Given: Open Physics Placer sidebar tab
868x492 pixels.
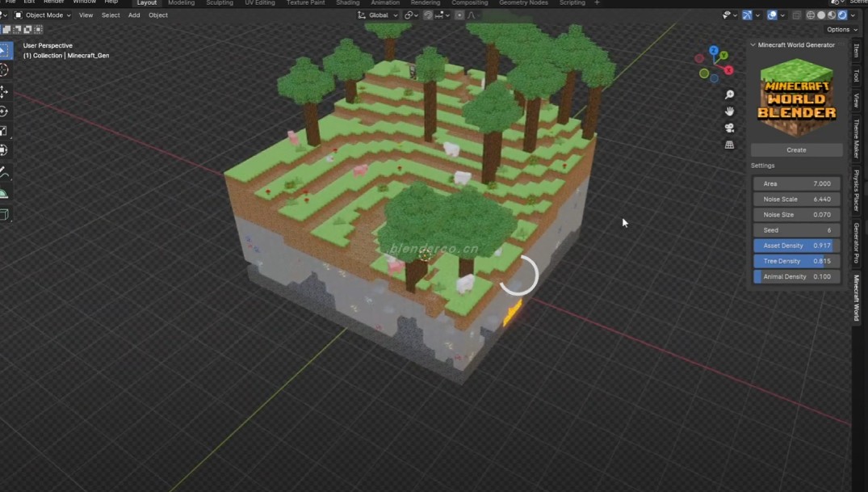Looking at the screenshot, I should (x=857, y=191).
